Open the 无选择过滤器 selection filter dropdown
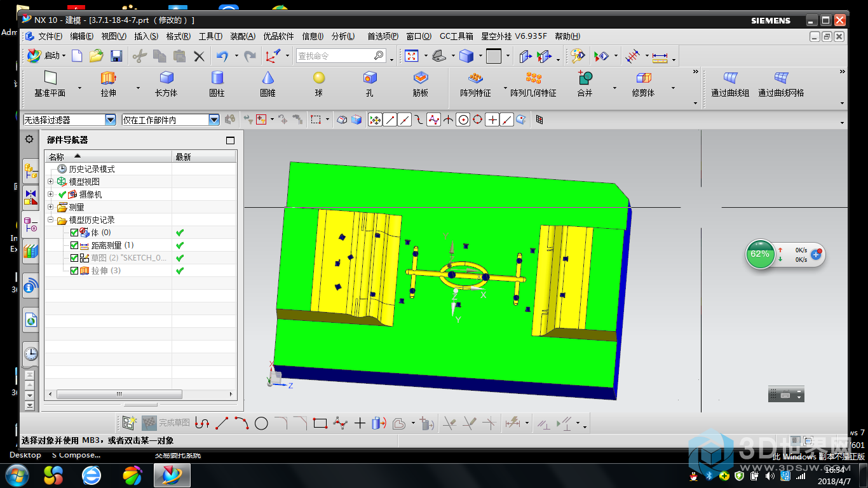The height and width of the screenshot is (488, 868). tap(111, 119)
